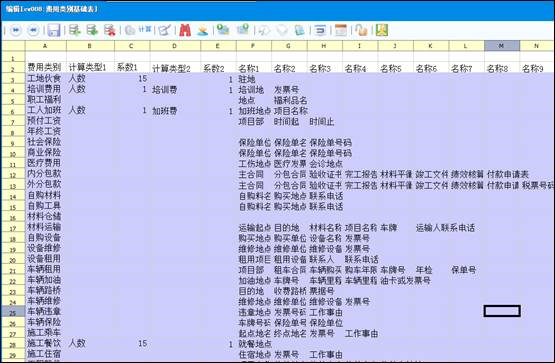Click the 费用类别 header cell
This screenshot has width=555, height=363.
(x=44, y=68)
